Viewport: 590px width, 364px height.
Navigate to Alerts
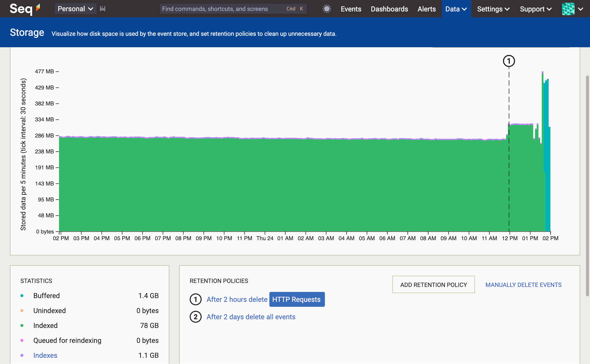(426, 9)
